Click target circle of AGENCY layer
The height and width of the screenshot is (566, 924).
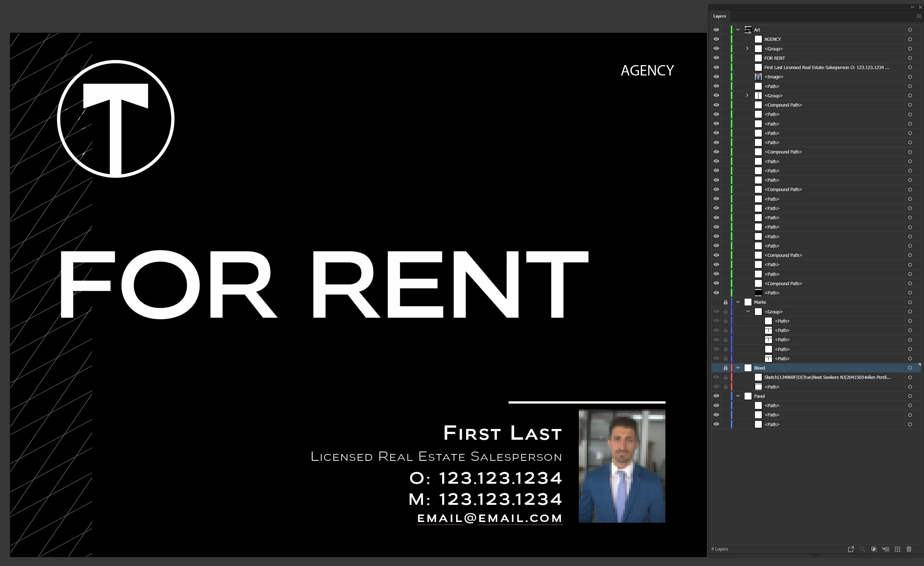point(910,39)
